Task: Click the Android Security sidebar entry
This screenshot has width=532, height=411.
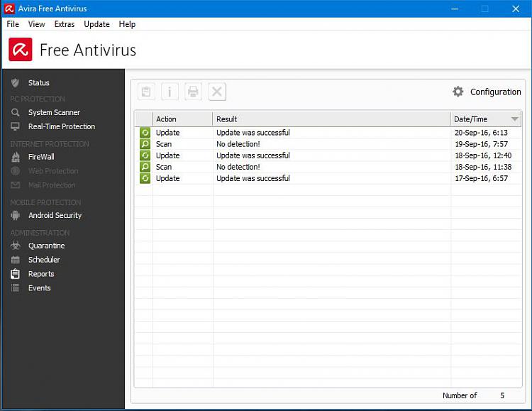Action: [x=55, y=215]
